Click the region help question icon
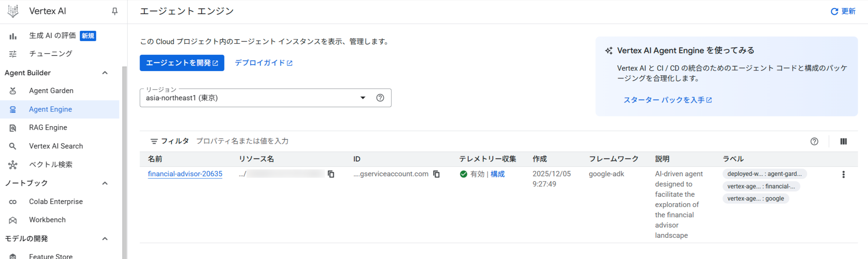This screenshot has height=259, width=868. pyautogui.click(x=380, y=98)
